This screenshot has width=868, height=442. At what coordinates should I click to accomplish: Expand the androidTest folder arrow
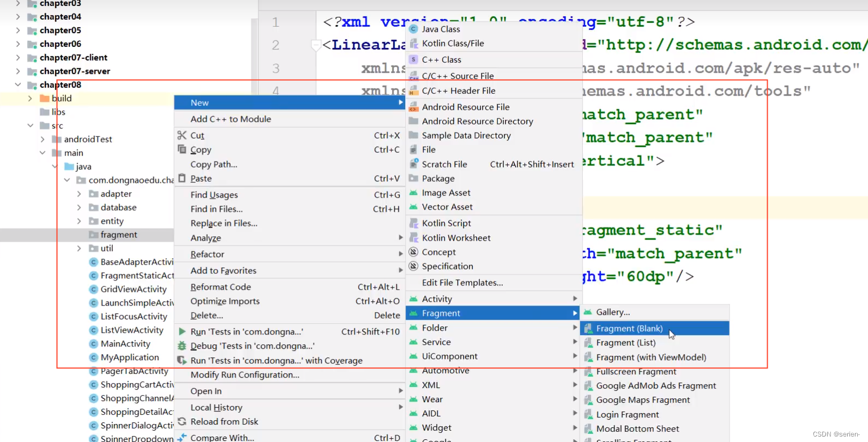pyautogui.click(x=43, y=139)
